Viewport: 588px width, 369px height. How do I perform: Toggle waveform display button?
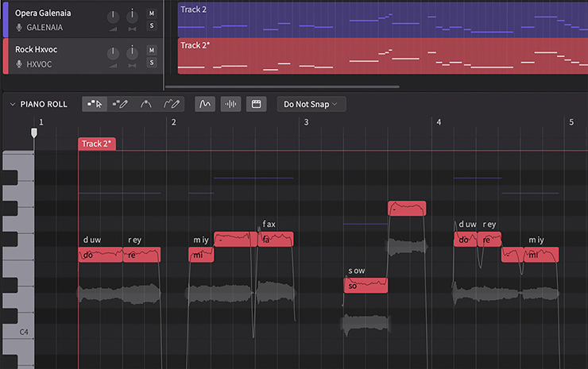pyautogui.click(x=230, y=104)
